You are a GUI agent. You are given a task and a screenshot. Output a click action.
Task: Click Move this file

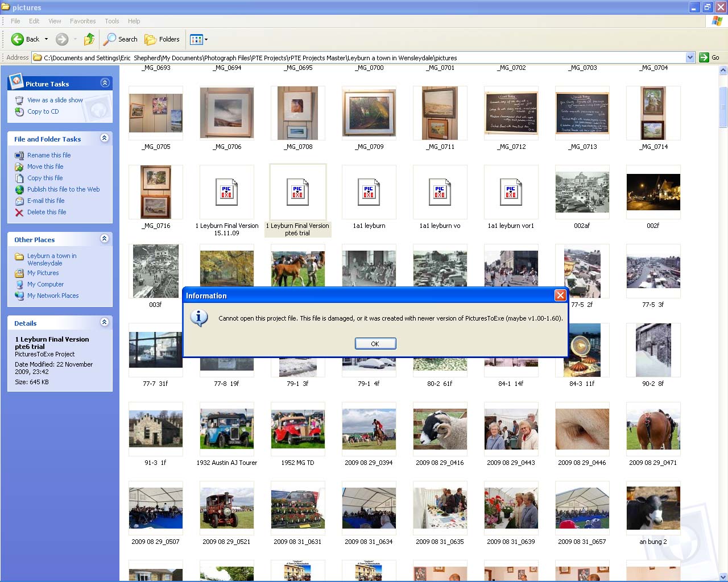click(45, 167)
